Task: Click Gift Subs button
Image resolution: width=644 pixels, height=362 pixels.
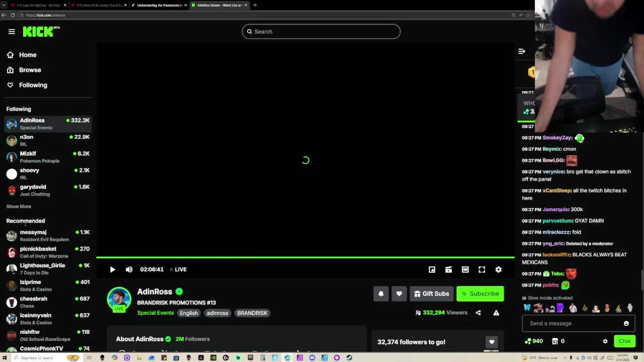Action: tap(431, 294)
